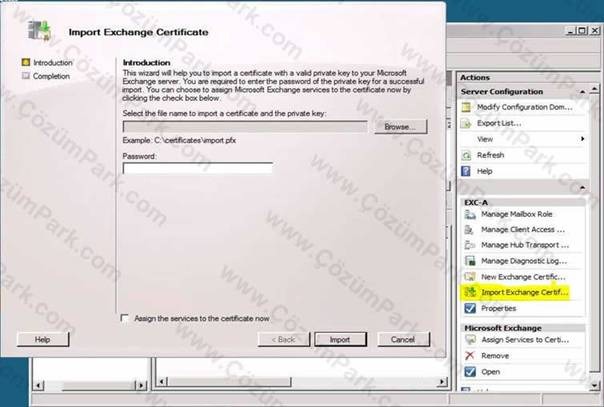The height and width of the screenshot is (407, 604).
Task: Click the blue Help question-mark icon
Action: coord(466,171)
